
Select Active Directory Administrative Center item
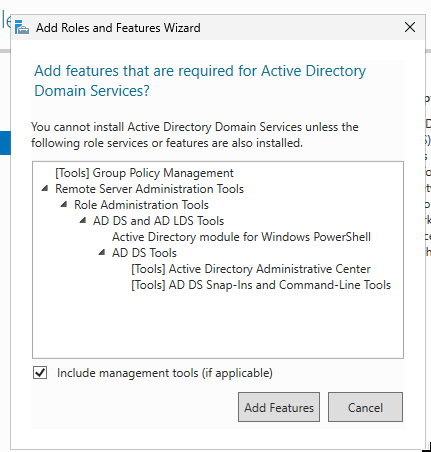point(251,269)
